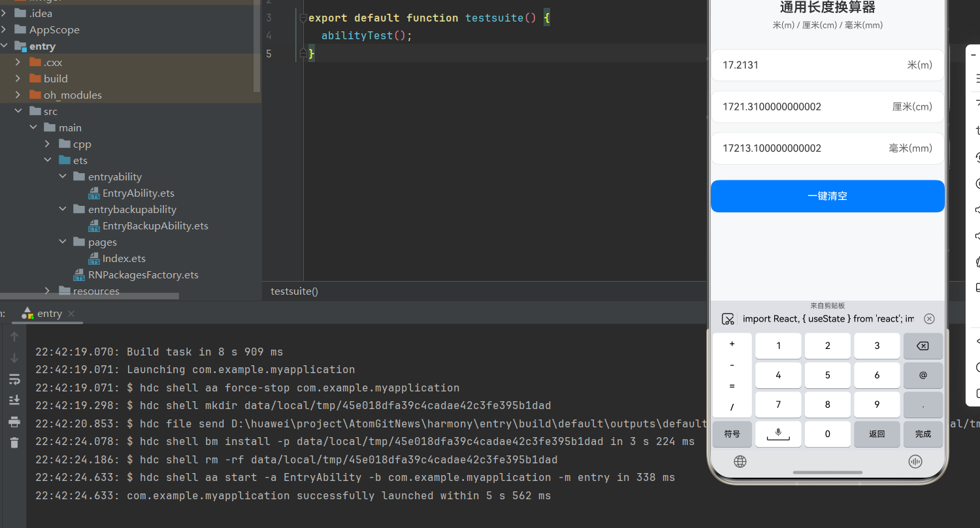Tap keypad number 3

click(x=877, y=346)
